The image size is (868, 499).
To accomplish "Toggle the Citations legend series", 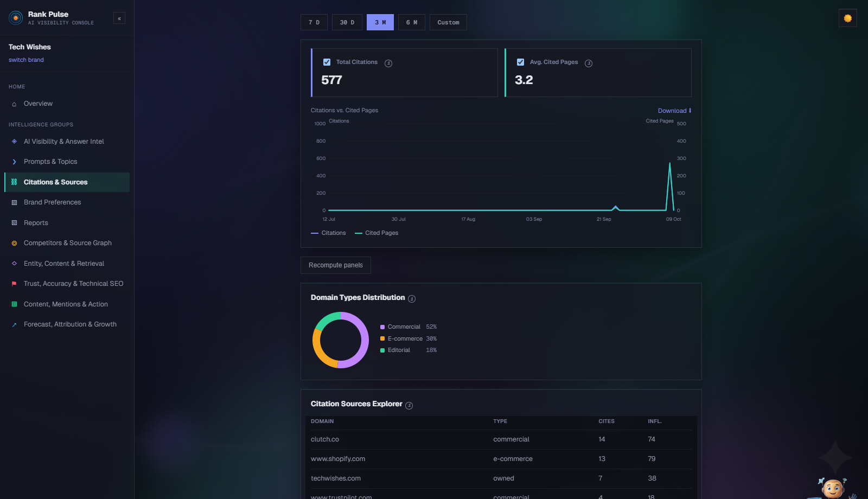I will click(x=328, y=233).
